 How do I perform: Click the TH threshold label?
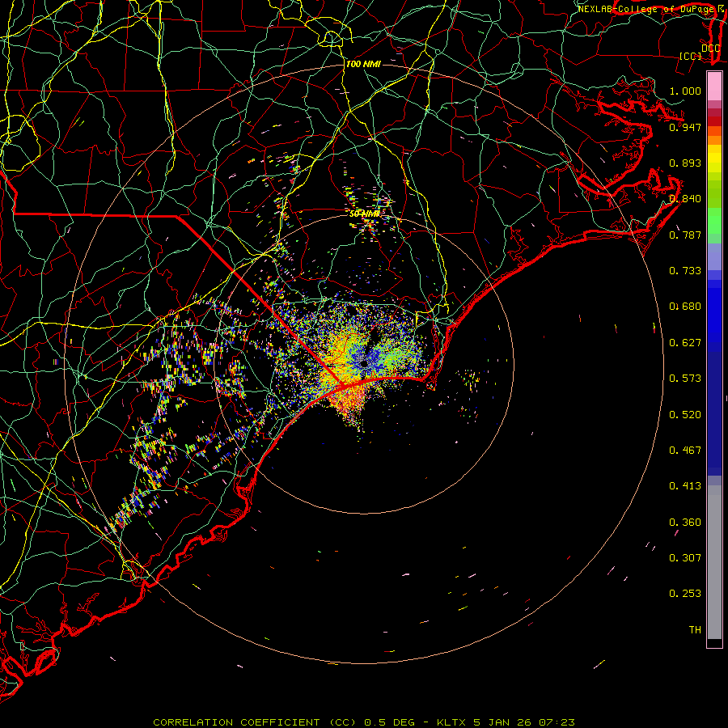pyautogui.click(x=695, y=629)
